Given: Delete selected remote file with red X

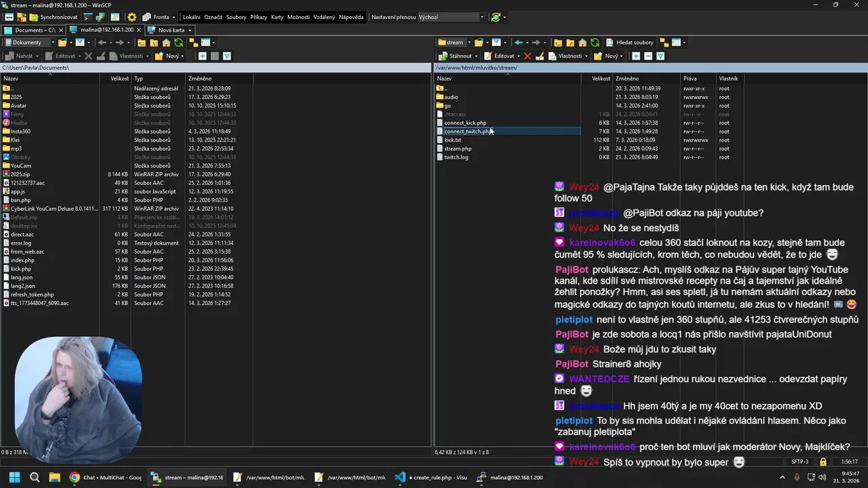Looking at the screenshot, I should pyautogui.click(x=528, y=56).
